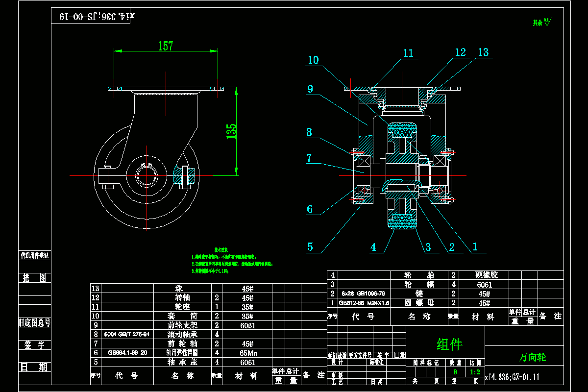Click the green 组件 title text
The image size is (588, 392).
[449, 344]
